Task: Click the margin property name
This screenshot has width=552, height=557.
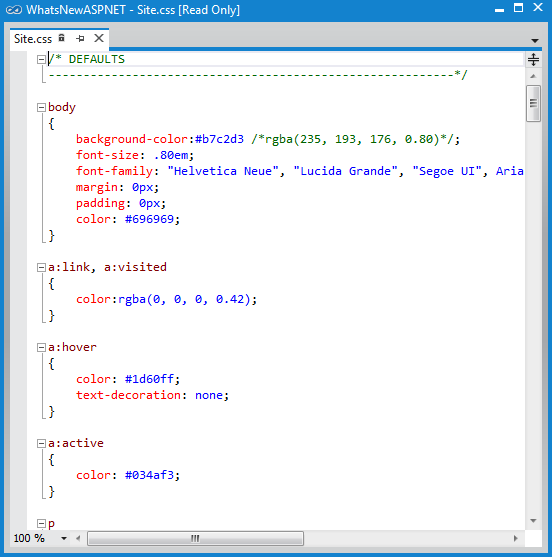Action: coord(97,187)
